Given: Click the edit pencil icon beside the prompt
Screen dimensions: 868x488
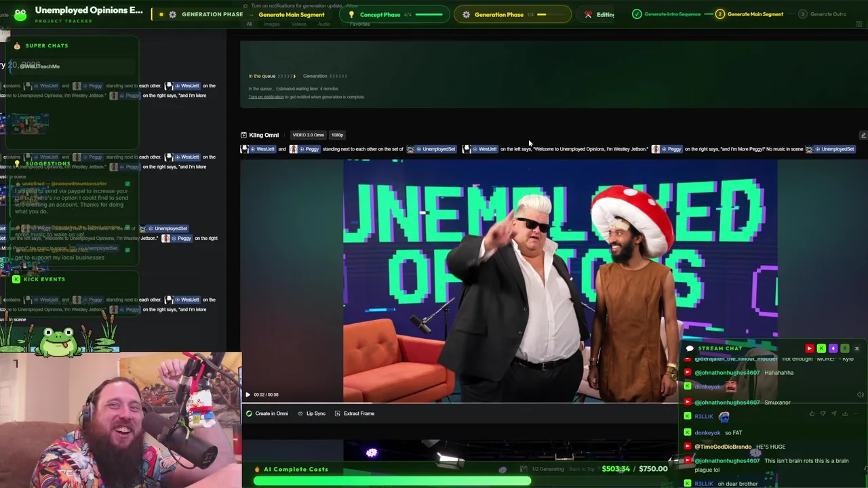Looking at the screenshot, I should point(863,135).
